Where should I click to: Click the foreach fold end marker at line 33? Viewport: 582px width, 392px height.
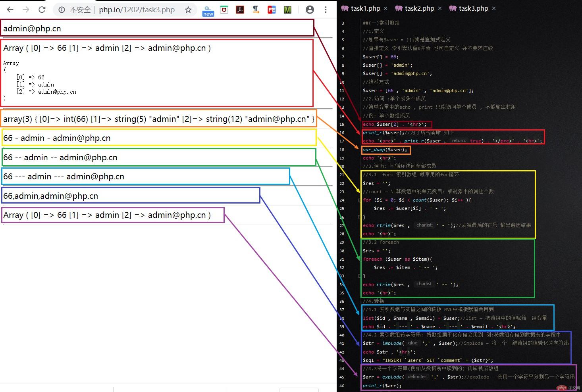pyautogui.click(x=359, y=276)
